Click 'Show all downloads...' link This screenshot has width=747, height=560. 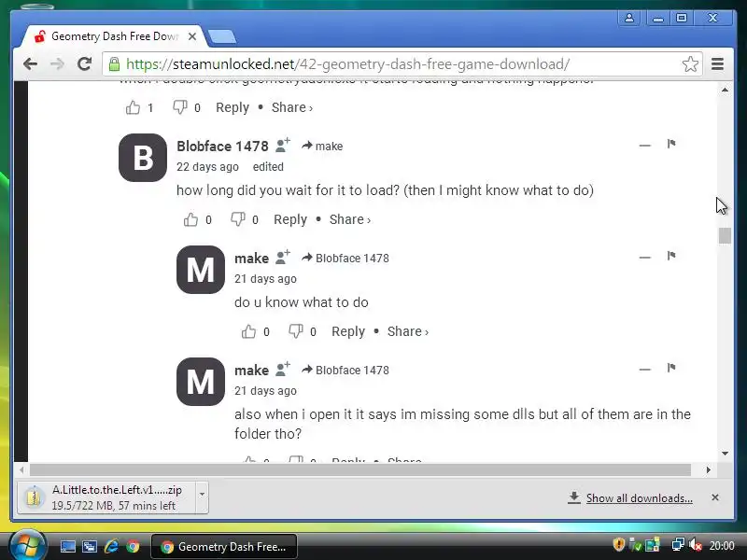click(640, 498)
